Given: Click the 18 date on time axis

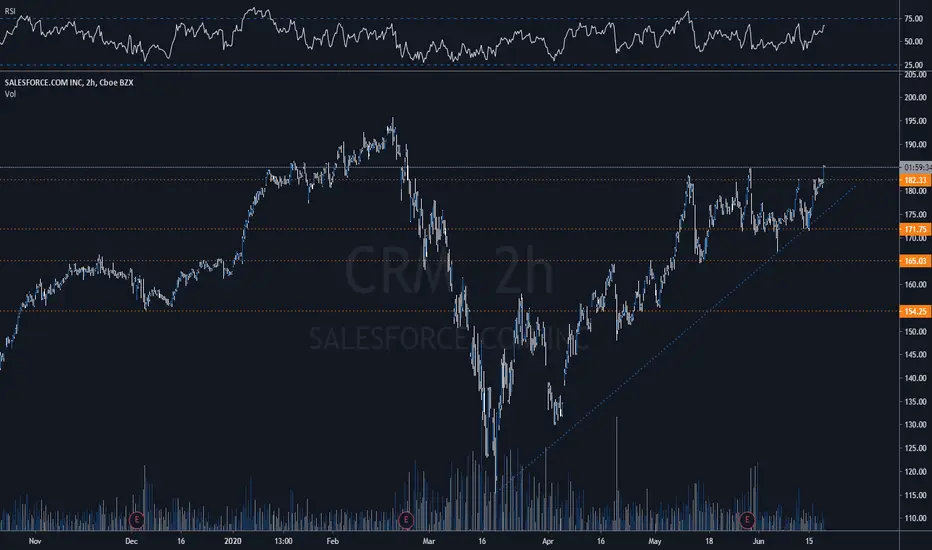Looking at the screenshot, I should click(709, 541).
